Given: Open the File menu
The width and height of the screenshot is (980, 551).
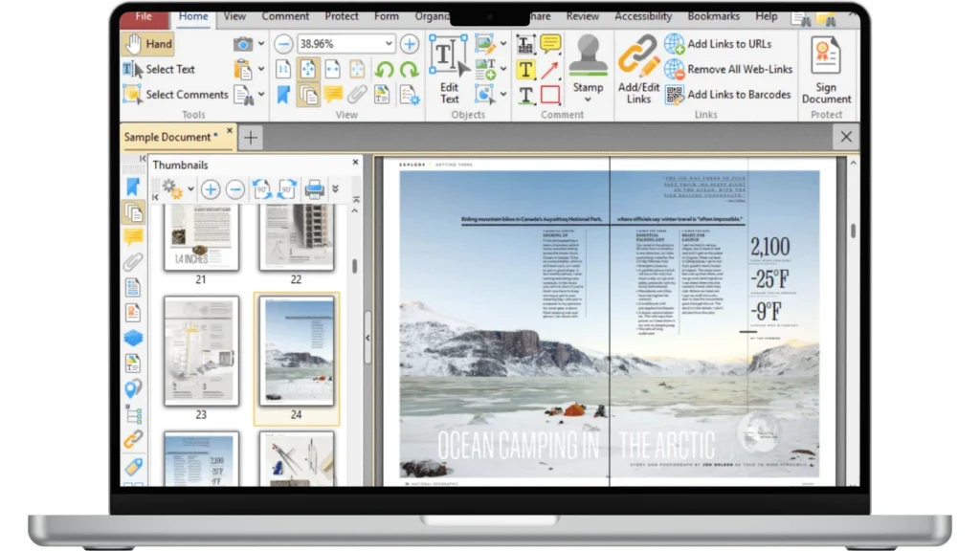Looking at the screenshot, I should click(x=144, y=16).
